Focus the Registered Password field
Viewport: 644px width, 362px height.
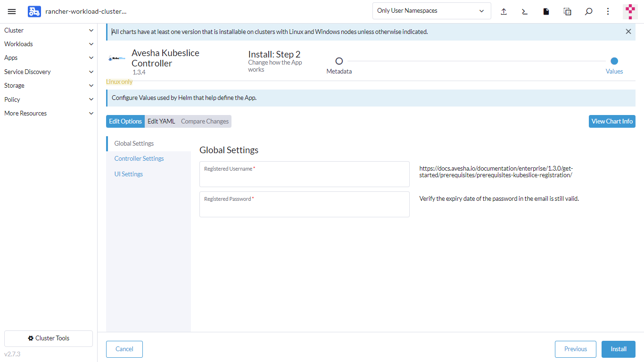(305, 205)
